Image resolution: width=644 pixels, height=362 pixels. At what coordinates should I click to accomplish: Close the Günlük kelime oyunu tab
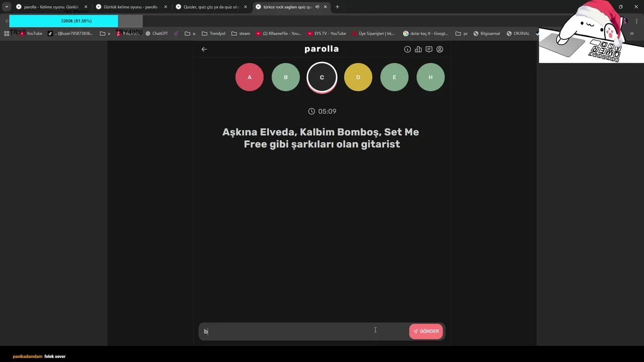pos(166,7)
